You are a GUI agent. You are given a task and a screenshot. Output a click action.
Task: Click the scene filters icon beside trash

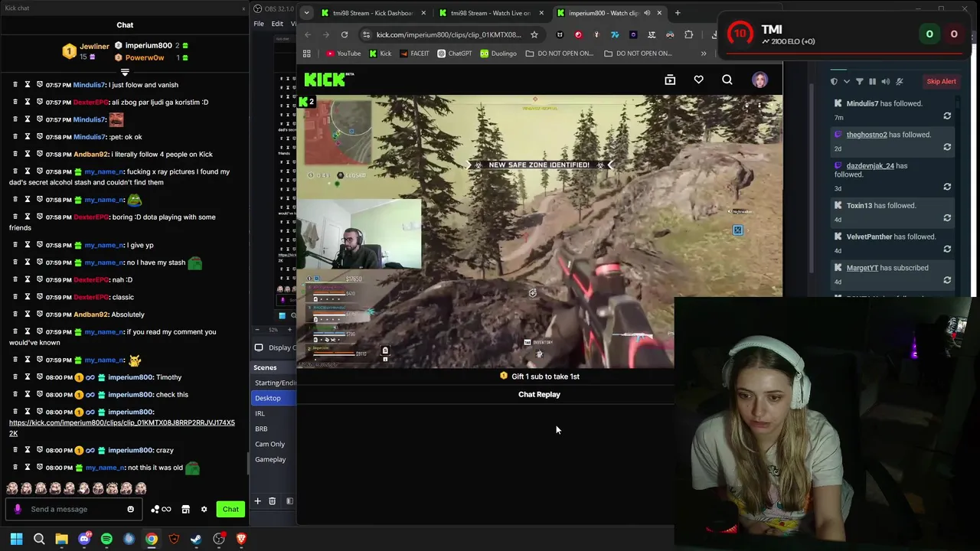(x=289, y=500)
